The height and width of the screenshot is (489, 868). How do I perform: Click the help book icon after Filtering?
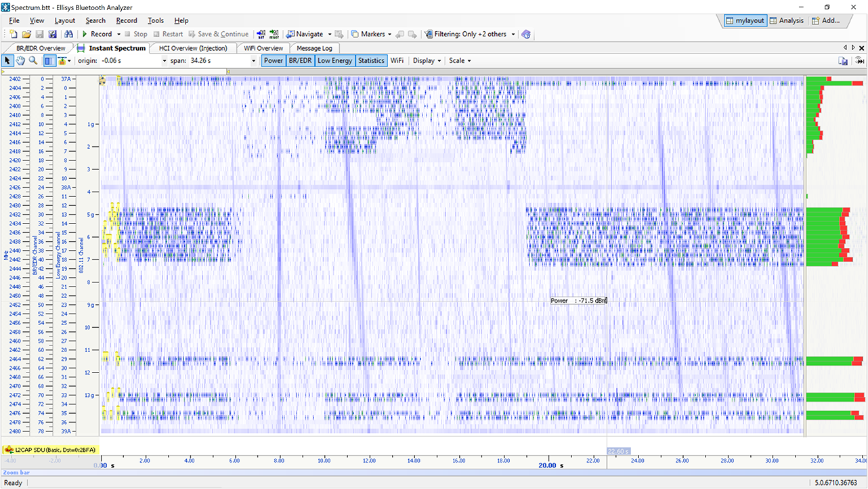point(526,34)
